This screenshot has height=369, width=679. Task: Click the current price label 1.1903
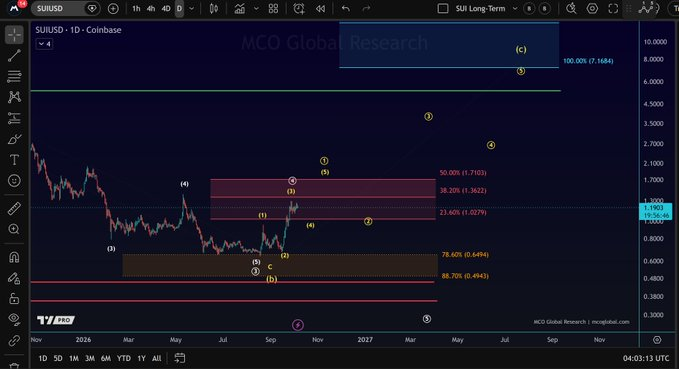click(x=655, y=211)
